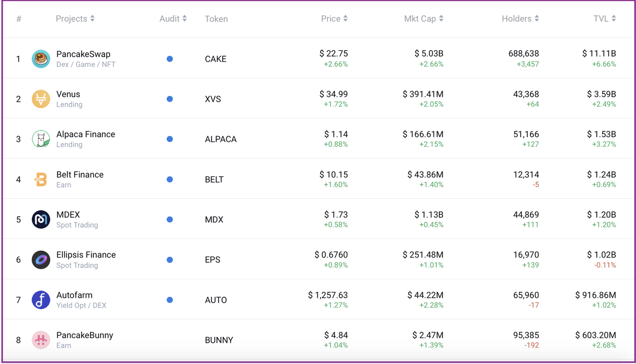The width and height of the screenshot is (636, 364).
Task: Click the Venus project logo icon
Action: pos(41,99)
